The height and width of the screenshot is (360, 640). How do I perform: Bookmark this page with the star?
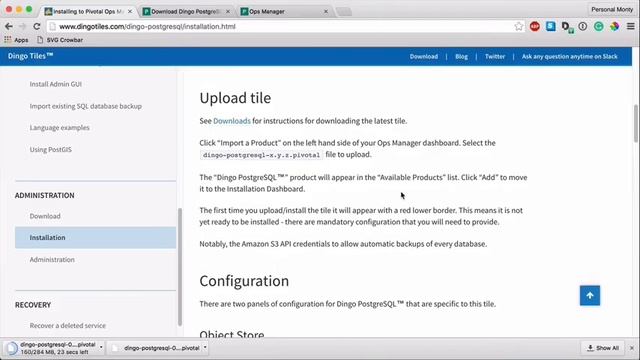518,27
